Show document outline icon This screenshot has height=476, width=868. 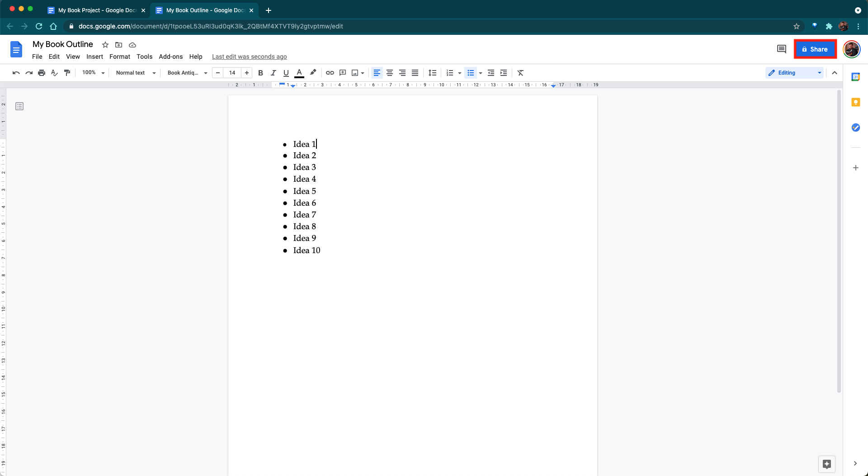coord(19,106)
